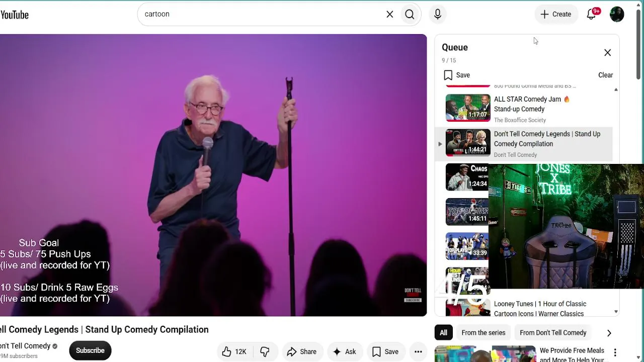This screenshot has width=644, height=362.
Task: Click the channel subscribe watermark on video
Action: [413, 295]
